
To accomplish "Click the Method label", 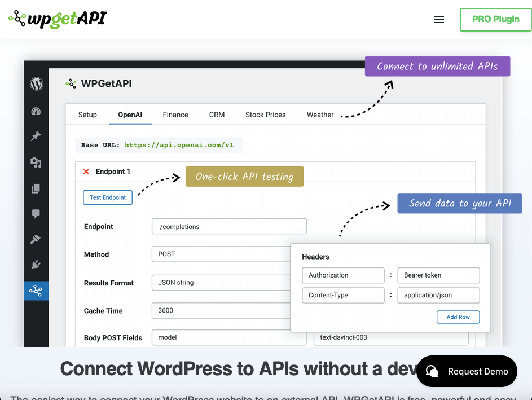I will pos(96,254).
